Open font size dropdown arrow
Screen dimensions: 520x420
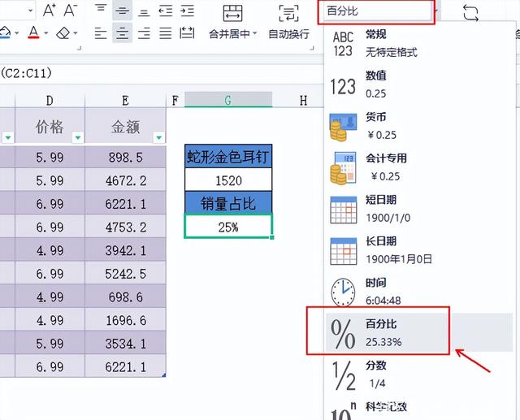pos(30,11)
